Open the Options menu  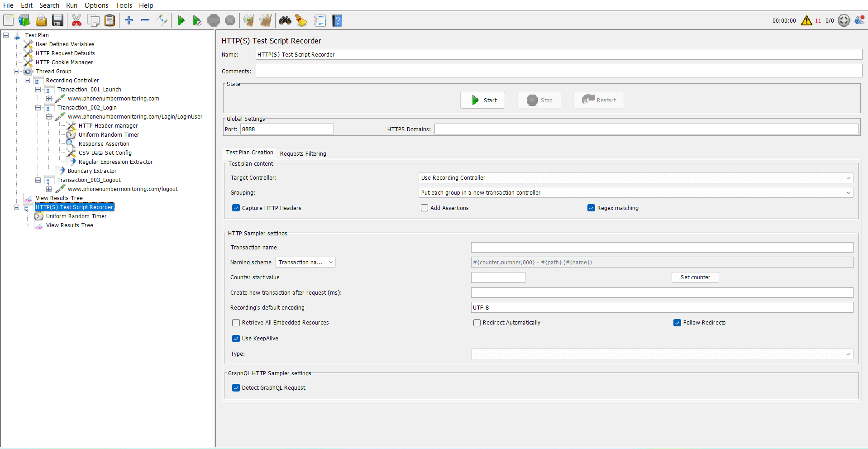pyautogui.click(x=96, y=5)
